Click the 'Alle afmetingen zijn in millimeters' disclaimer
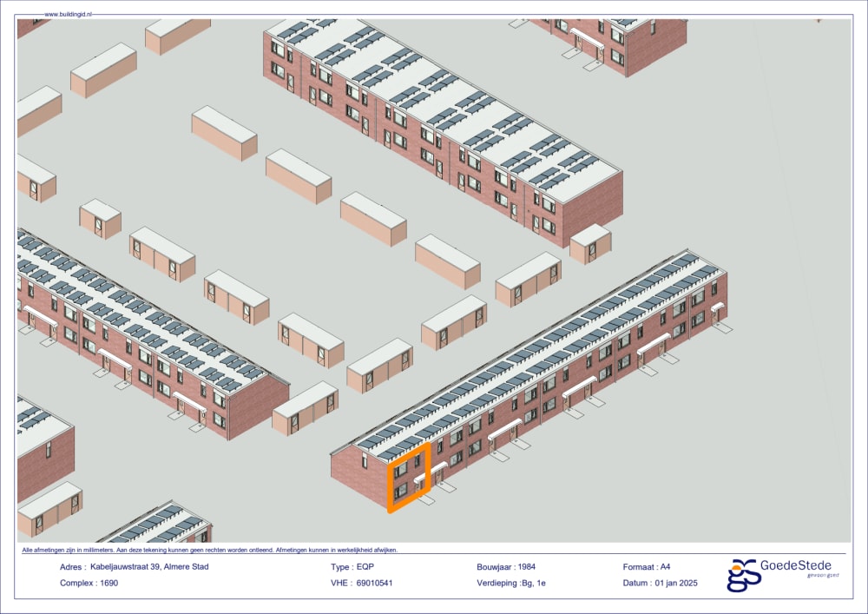 pos(210,550)
